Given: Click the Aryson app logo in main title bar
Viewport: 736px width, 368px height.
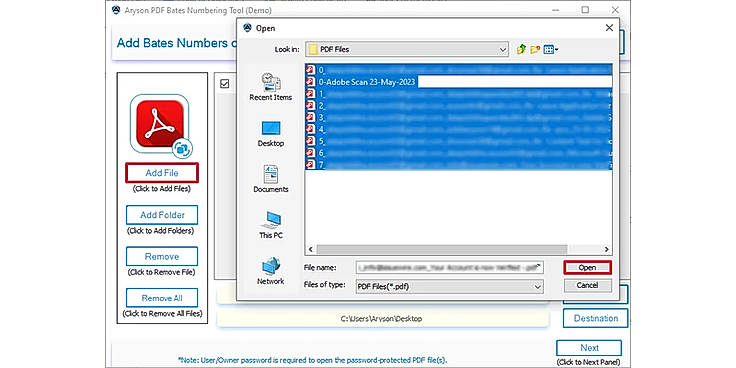Looking at the screenshot, I should tap(116, 10).
